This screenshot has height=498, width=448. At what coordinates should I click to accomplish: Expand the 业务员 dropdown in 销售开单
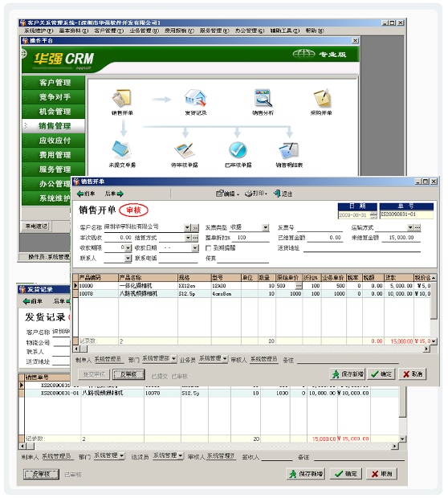(x=225, y=358)
